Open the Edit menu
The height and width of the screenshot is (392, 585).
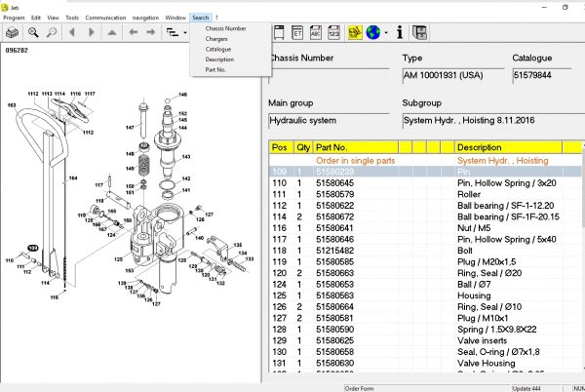click(x=36, y=18)
